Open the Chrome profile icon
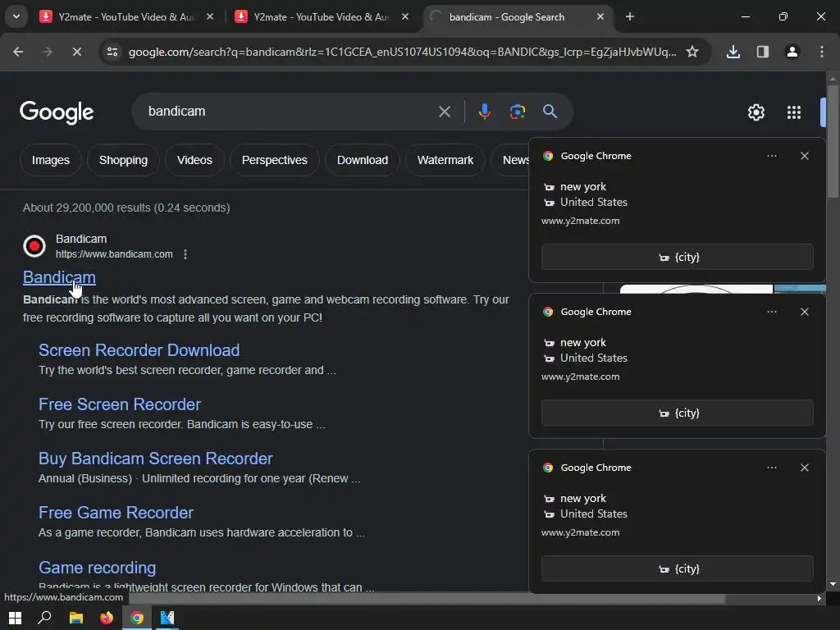The width and height of the screenshot is (840, 630). click(792, 52)
